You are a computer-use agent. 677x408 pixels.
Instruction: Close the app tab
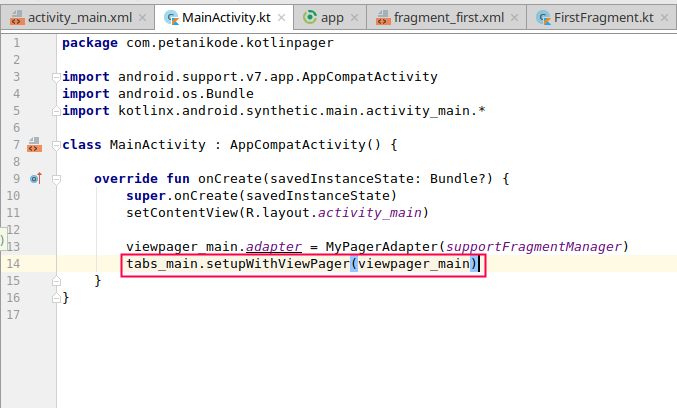tap(356, 17)
